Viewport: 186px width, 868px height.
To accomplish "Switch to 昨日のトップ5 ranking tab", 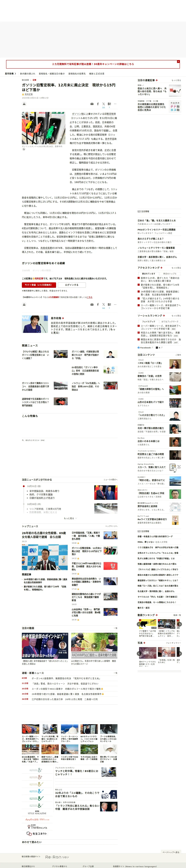I will (170, 274).
